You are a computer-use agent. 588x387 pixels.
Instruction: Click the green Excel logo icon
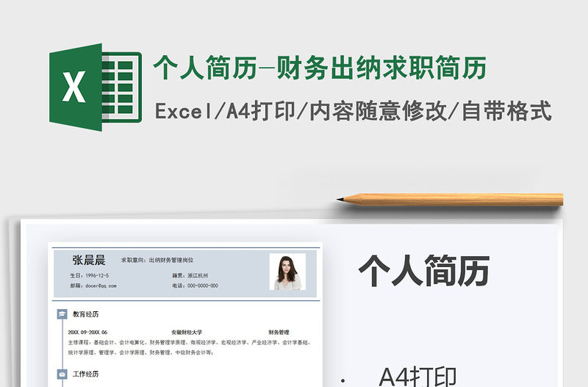point(96,87)
